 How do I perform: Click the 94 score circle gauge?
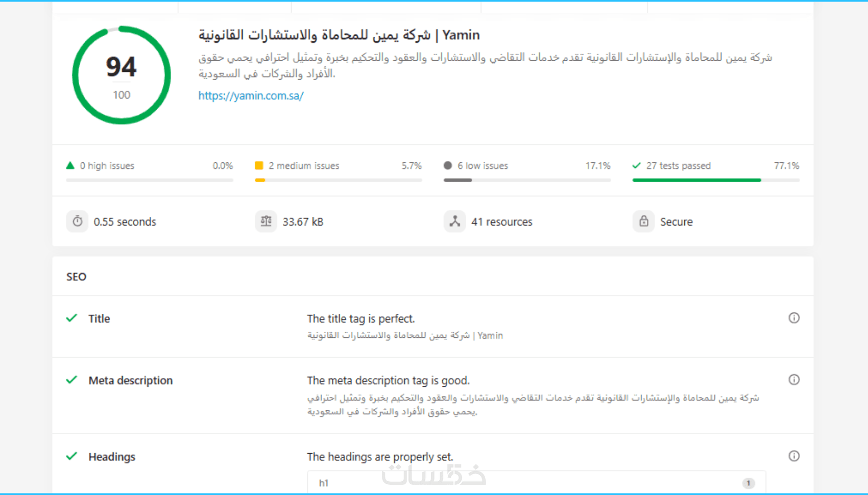tap(122, 75)
